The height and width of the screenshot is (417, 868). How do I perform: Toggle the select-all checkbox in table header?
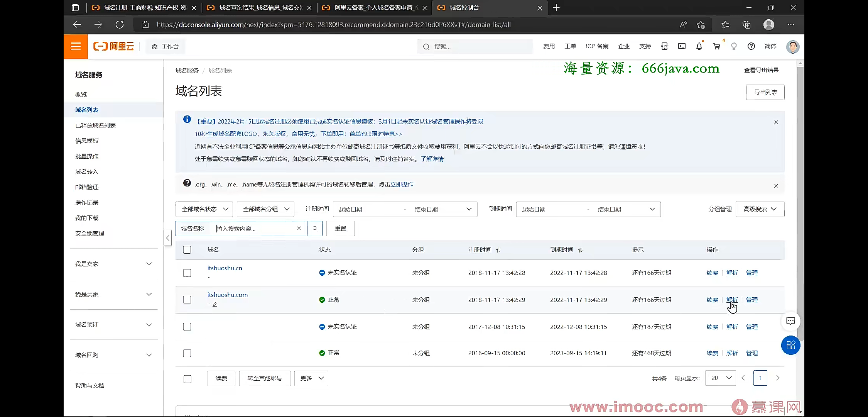187,250
